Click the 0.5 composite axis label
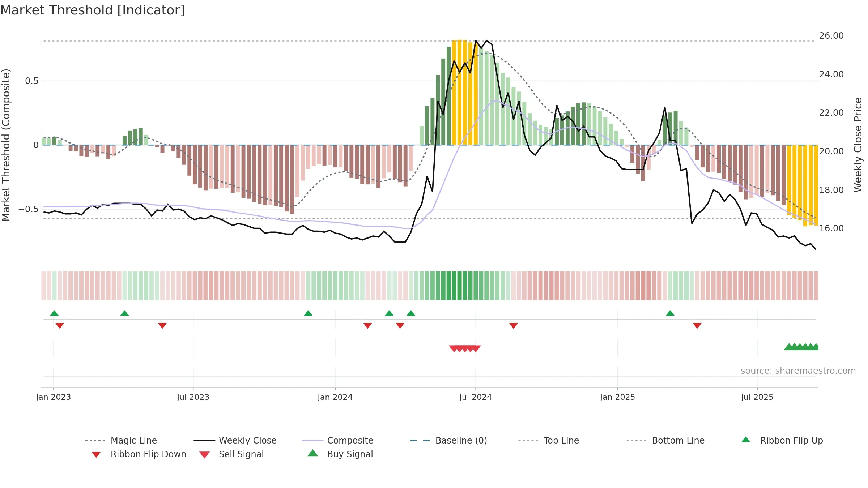The image size is (868, 488). 32,81
